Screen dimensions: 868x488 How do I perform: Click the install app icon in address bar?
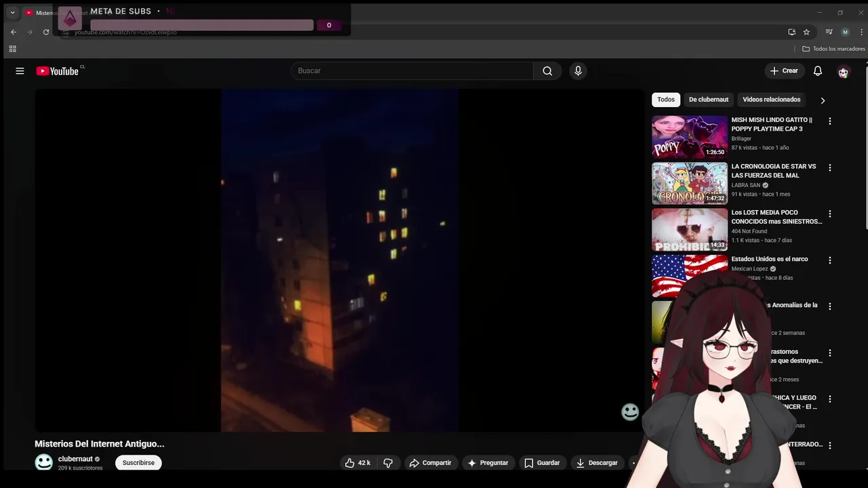coord(791,32)
